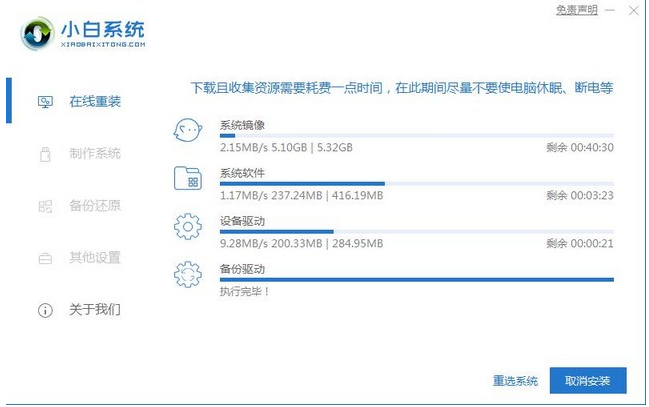Go to 其他设置 in the sidebar
This screenshot has height=407, width=649.
click(x=94, y=258)
